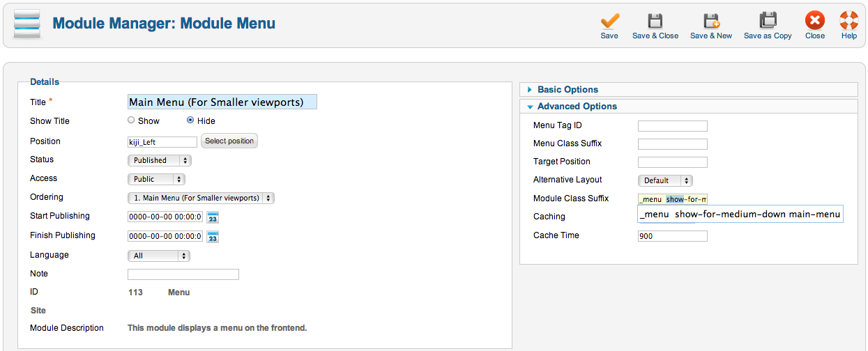Open the Alternative Layout Default dropdown
The image size is (868, 351).
point(665,180)
